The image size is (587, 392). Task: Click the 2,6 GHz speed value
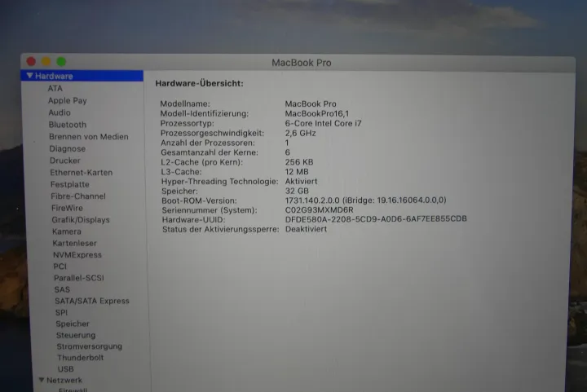[x=301, y=133]
